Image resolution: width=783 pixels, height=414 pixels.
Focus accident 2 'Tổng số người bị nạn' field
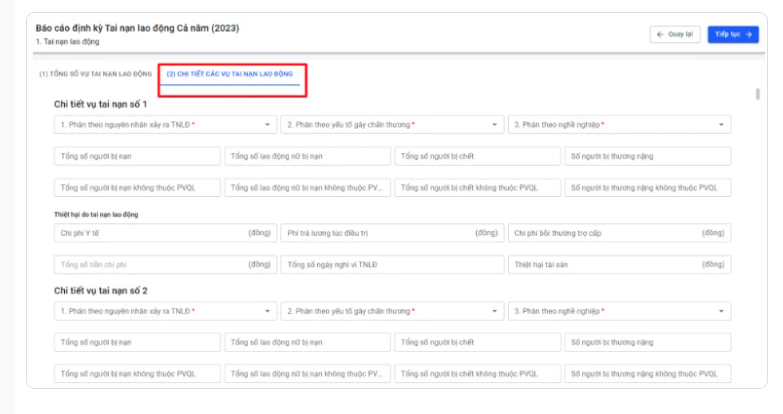[x=137, y=343]
